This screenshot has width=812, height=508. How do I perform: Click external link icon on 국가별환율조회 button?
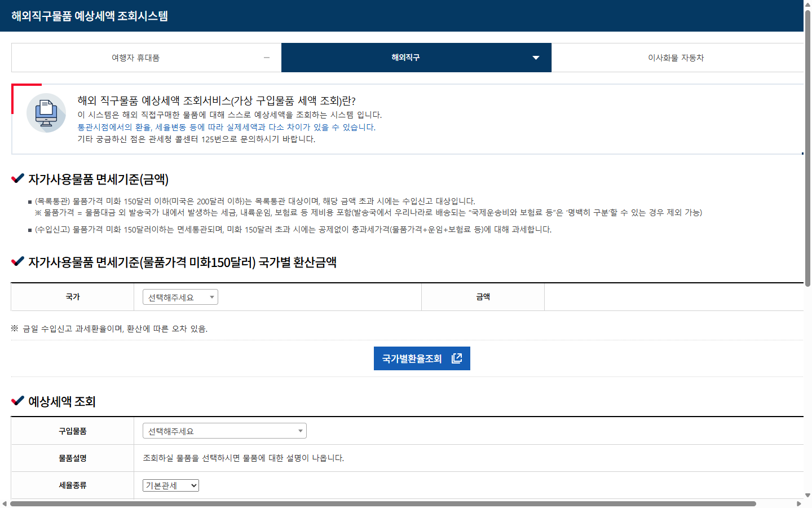coord(457,358)
